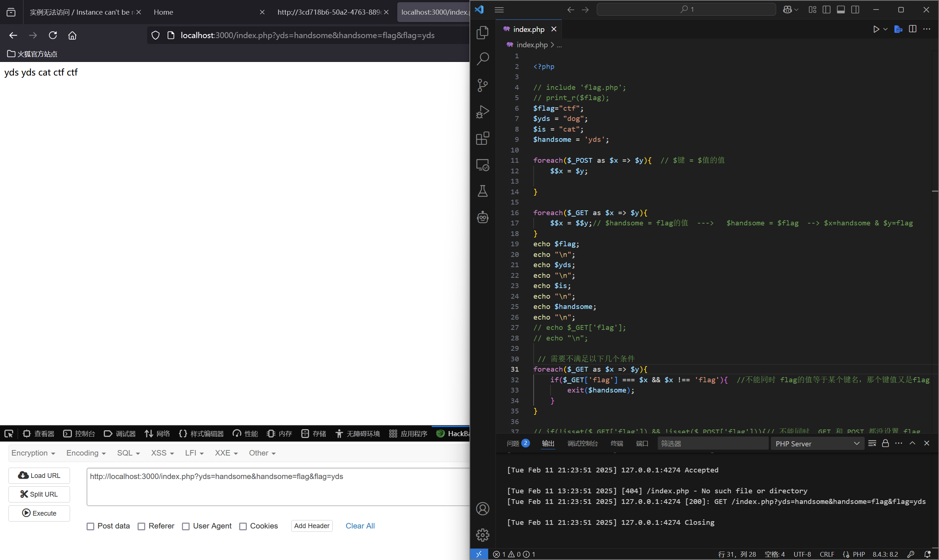Viewport: 939px width, 560px height.
Task: Switch to the 终端 terminal panel tab
Action: (x=617, y=443)
